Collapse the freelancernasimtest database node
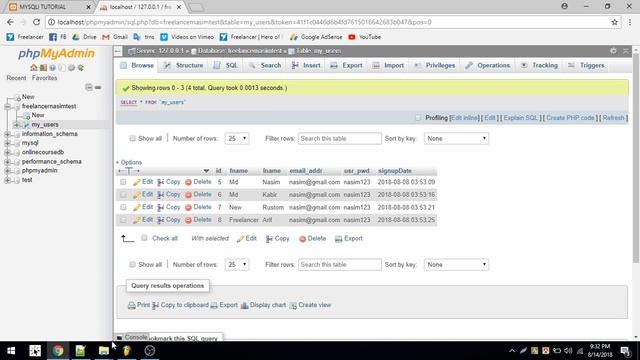 coord(7,106)
